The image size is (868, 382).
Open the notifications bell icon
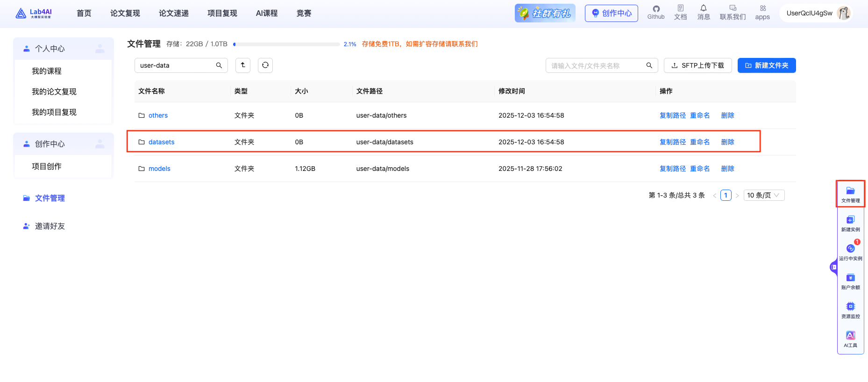pos(704,13)
